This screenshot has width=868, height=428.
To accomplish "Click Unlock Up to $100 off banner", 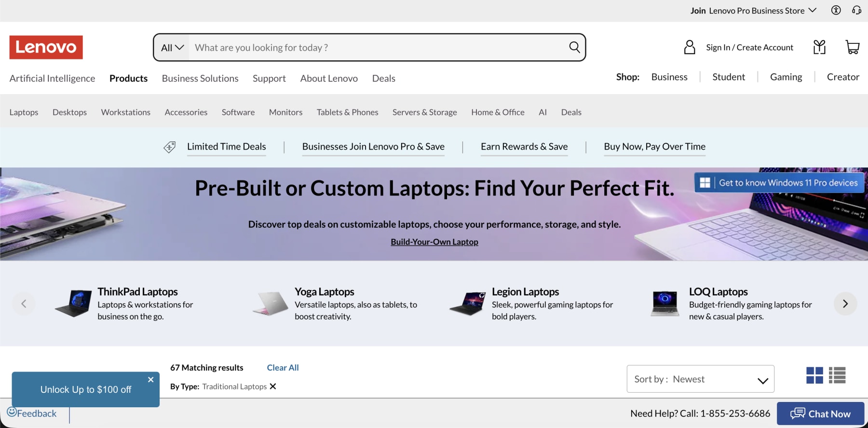I will click(x=86, y=389).
